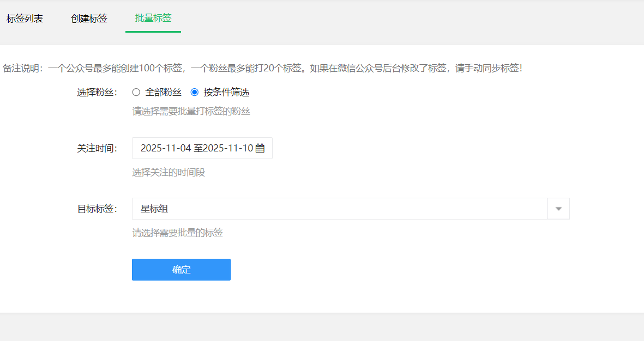
Task: Open the 创建标签 tab
Action: click(89, 19)
